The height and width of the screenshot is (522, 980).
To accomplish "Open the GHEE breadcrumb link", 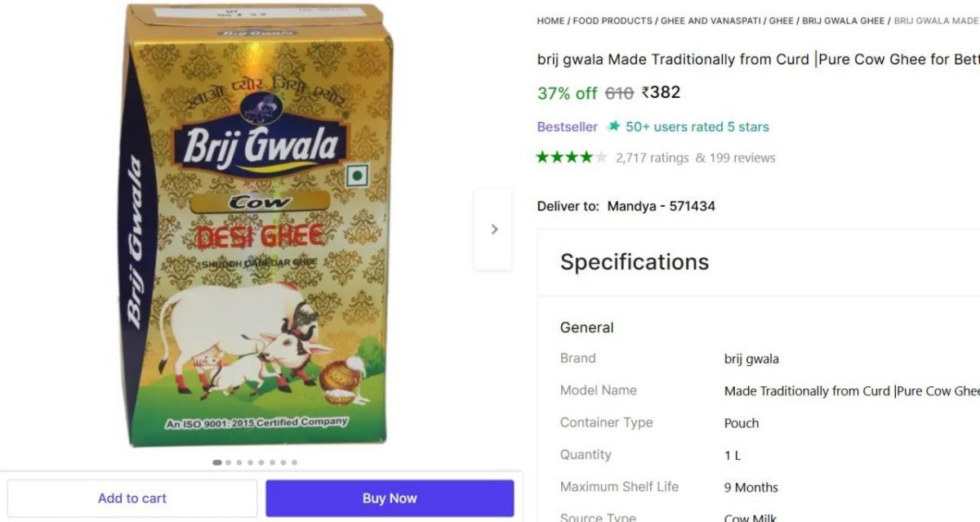I will (x=781, y=21).
